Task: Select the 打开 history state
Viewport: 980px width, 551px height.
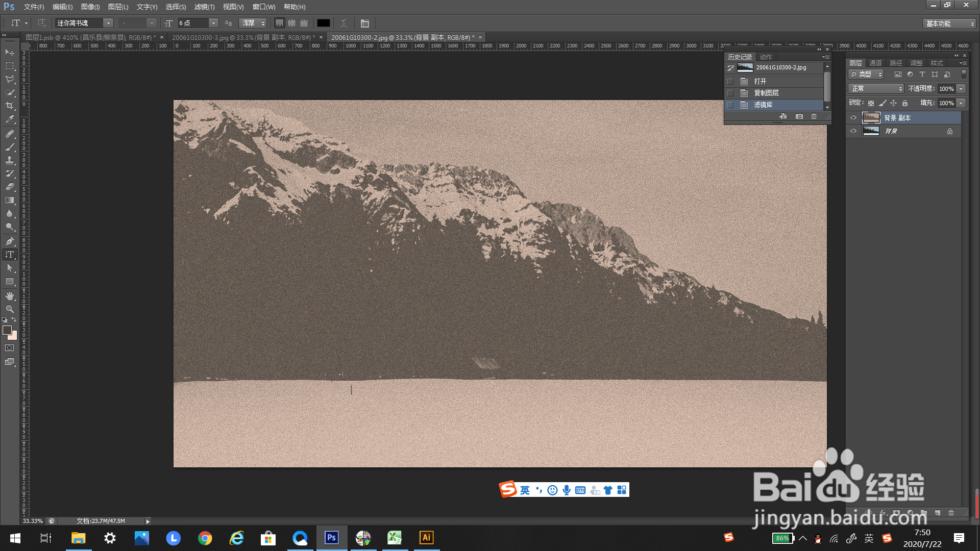Action: pos(760,82)
